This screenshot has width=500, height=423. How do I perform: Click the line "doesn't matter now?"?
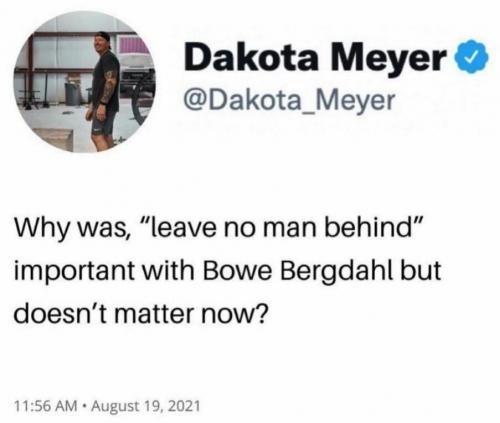(140, 314)
